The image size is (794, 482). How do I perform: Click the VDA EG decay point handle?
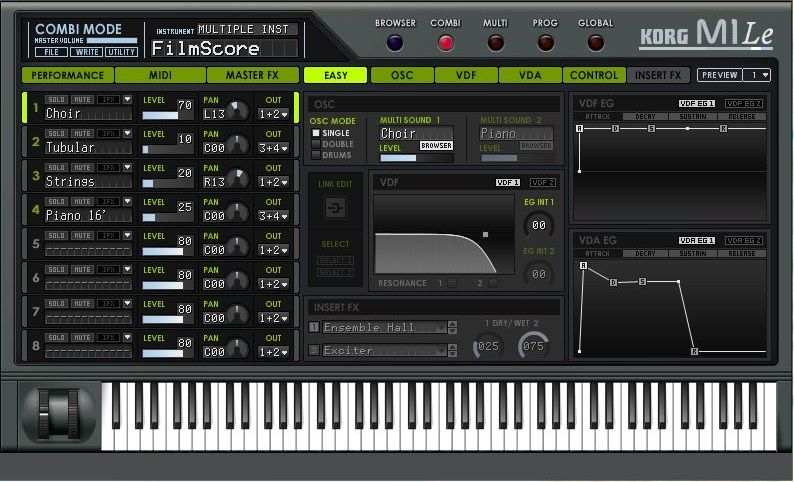pyautogui.click(x=613, y=282)
